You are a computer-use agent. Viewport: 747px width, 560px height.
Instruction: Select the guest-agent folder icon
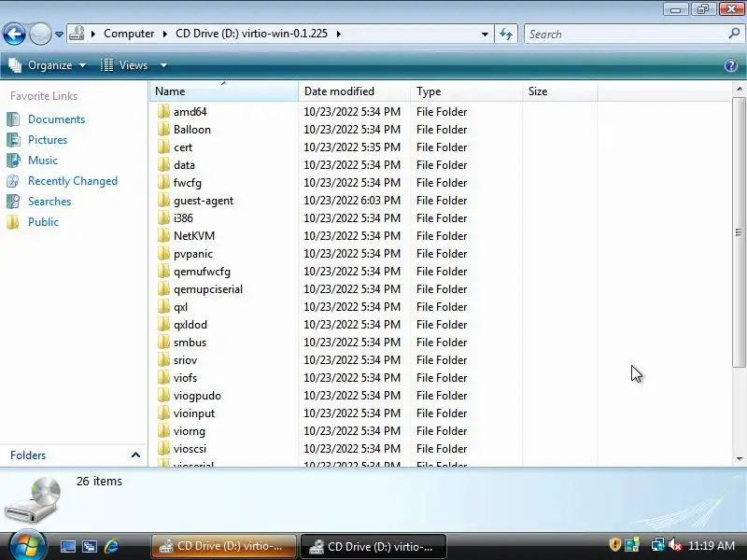(x=163, y=200)
